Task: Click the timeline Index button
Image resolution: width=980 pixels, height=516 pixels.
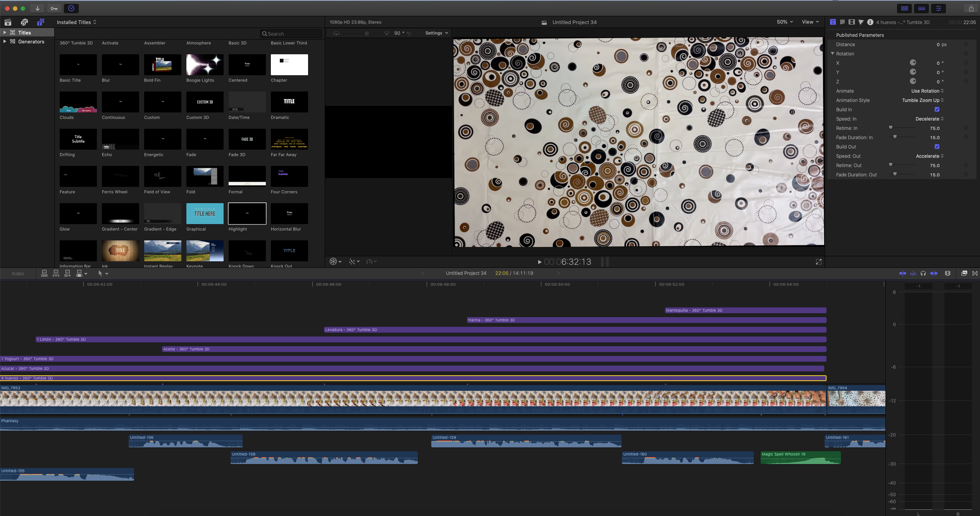Action: [18, 273]
